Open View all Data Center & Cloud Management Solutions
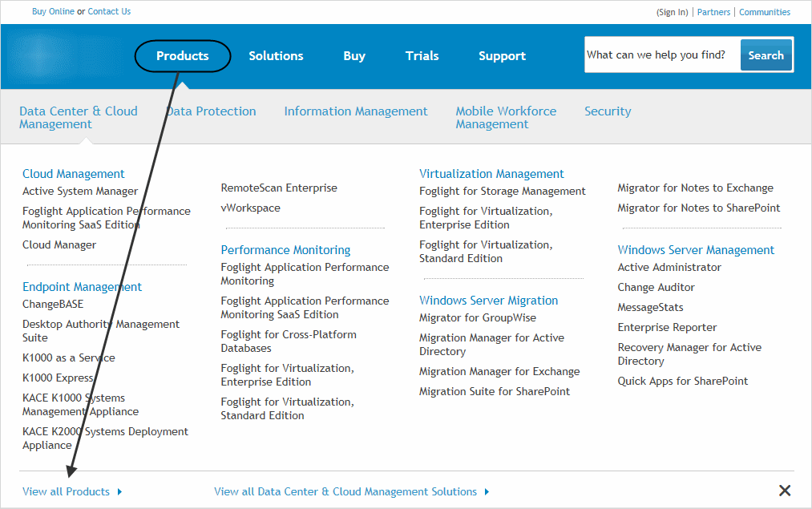 [345, 491]
